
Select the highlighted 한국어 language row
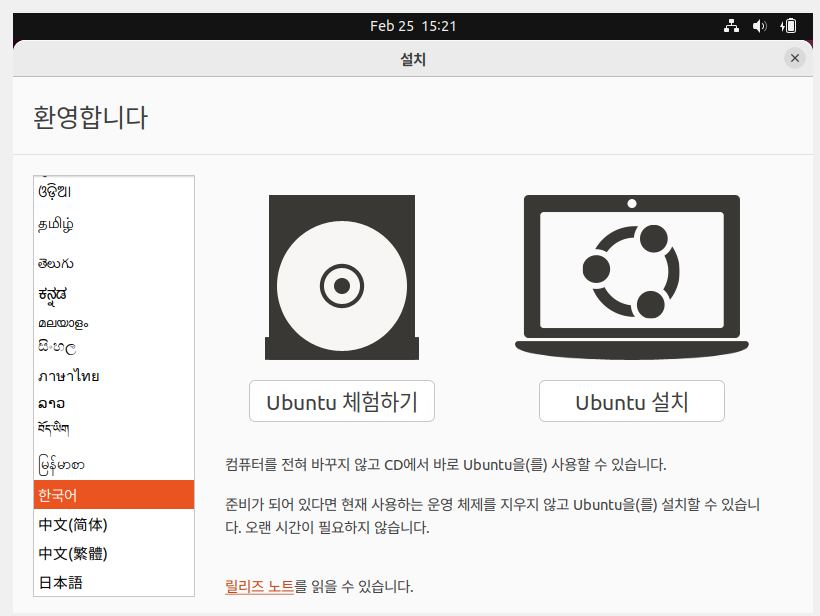click(x=114, y=495)
